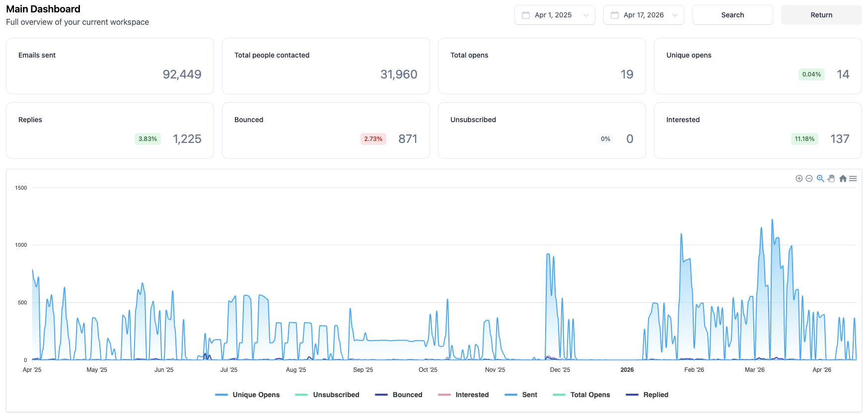
Task: Click the Emails sent value 92,449
Action: coord(182,74)
